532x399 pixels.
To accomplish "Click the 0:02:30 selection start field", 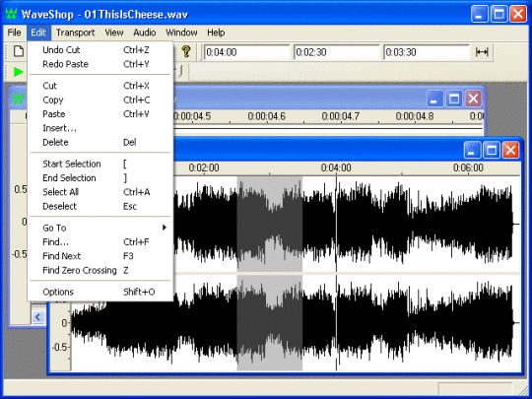I will pyautogui.click(x=336, y=52).
